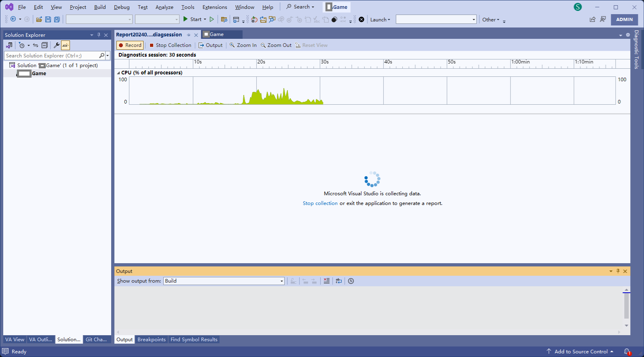Click Sync with Active Document arrows icon

(36, 45)
